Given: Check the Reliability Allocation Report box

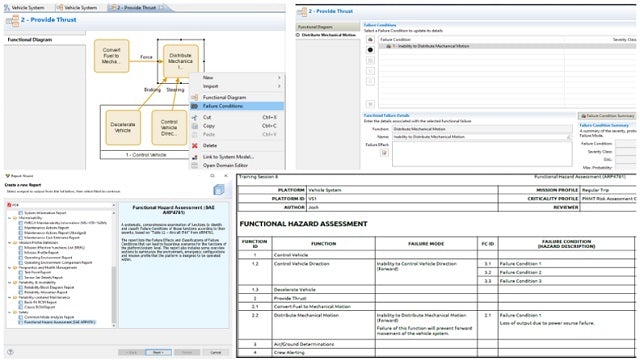Looking at the screenshot, I should pyautogui.click(x=21, y=292).
